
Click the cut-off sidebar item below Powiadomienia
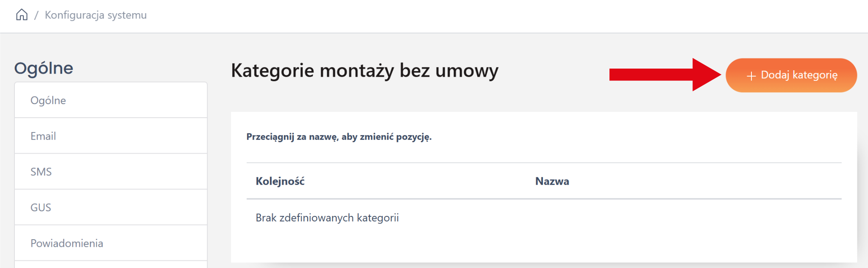coord(111,265)
